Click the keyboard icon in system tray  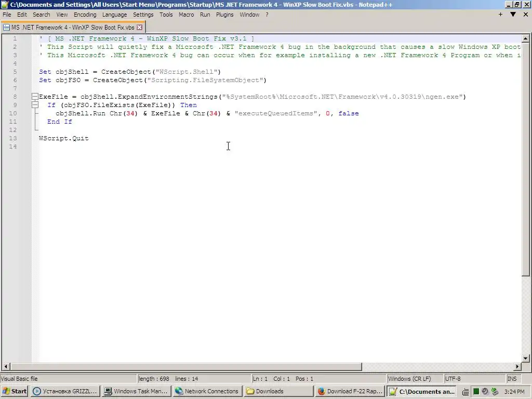pos(466,392)
